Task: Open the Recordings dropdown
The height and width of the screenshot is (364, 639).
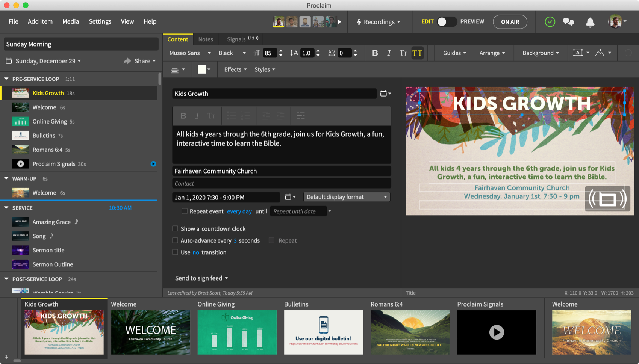Action: [x=379, y=22]
